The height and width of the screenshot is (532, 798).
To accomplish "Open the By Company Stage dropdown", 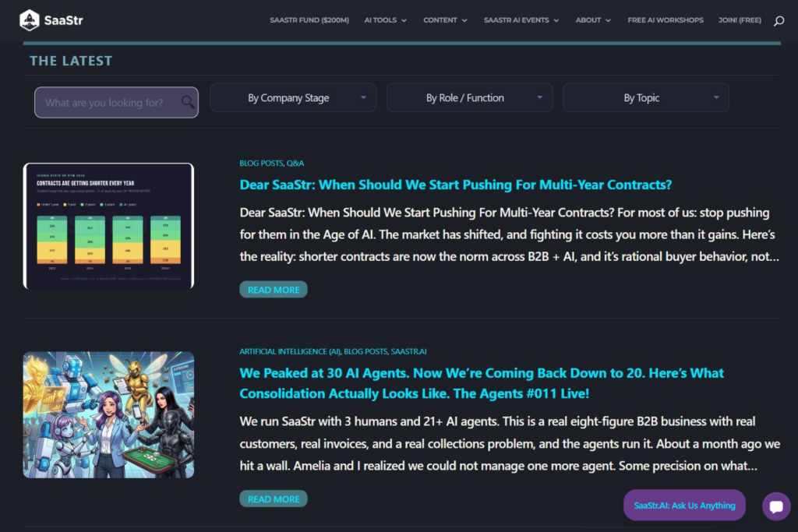I will click(x=293, y=97).
